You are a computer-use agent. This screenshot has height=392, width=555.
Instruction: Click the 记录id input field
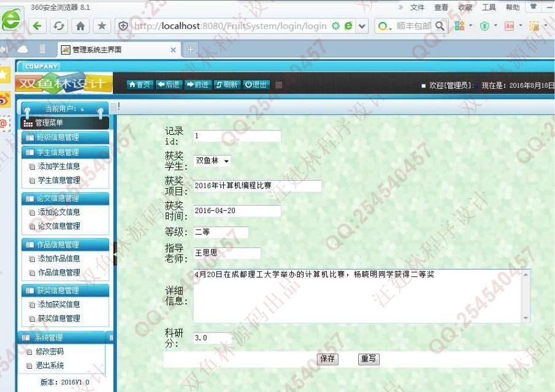click(x=237, y=136)
